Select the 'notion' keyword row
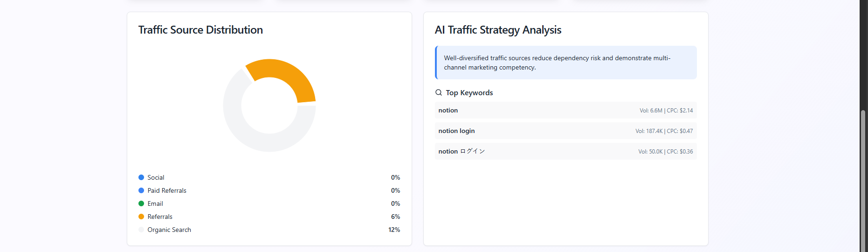Image resolution: width=868 pixels, height=252 pixels. [x=566, y=110]
